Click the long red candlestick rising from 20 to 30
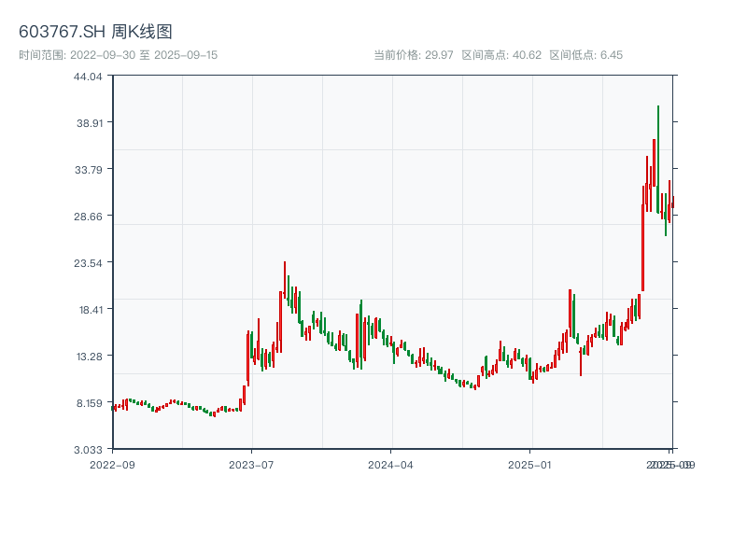This screenshot has width=747, height=560. point(642,238)
